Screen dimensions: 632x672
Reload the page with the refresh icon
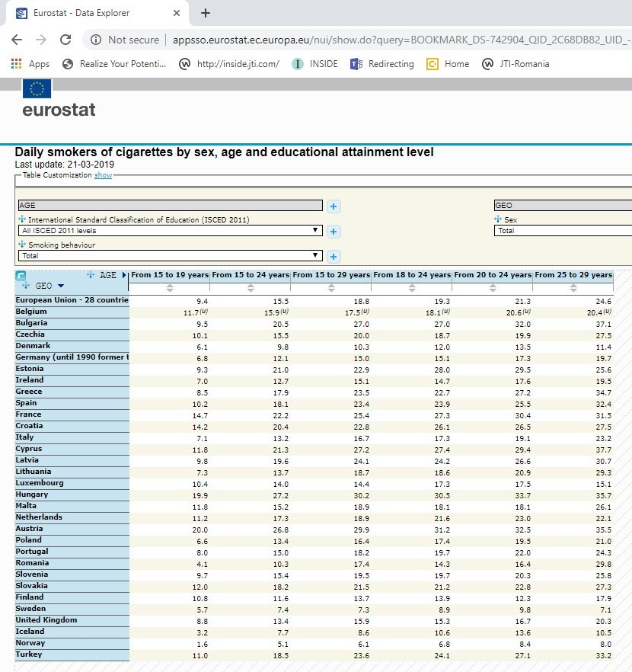[x=65, y=40]
